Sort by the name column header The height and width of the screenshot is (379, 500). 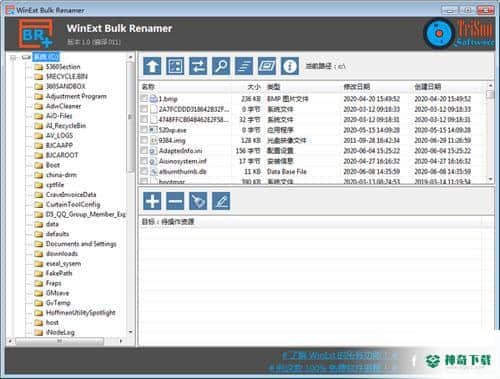[148, 87]
